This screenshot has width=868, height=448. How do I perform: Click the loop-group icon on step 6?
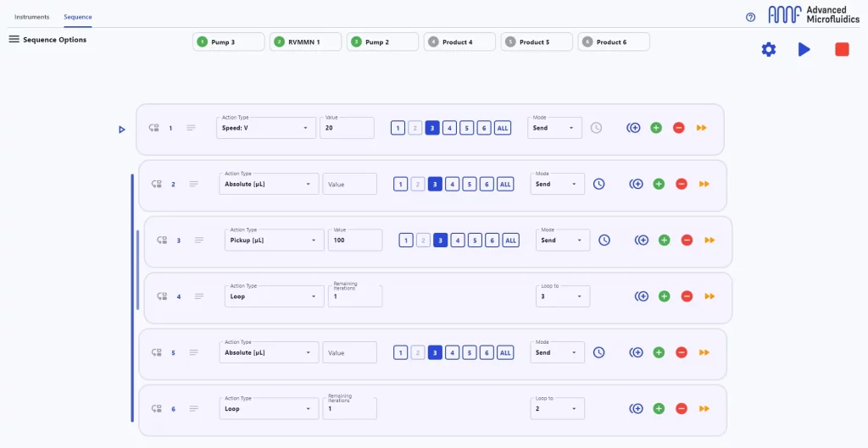(x=157, y=409)
